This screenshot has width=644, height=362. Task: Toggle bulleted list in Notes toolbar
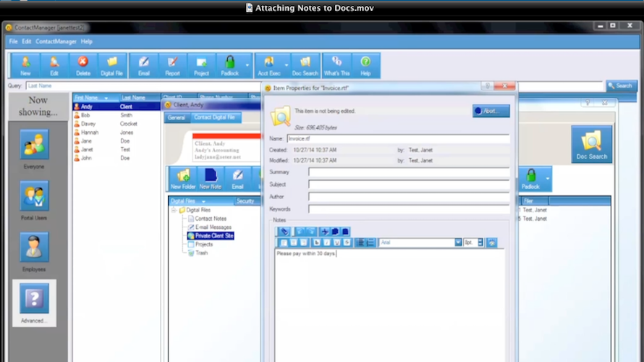tap(360, 243)
